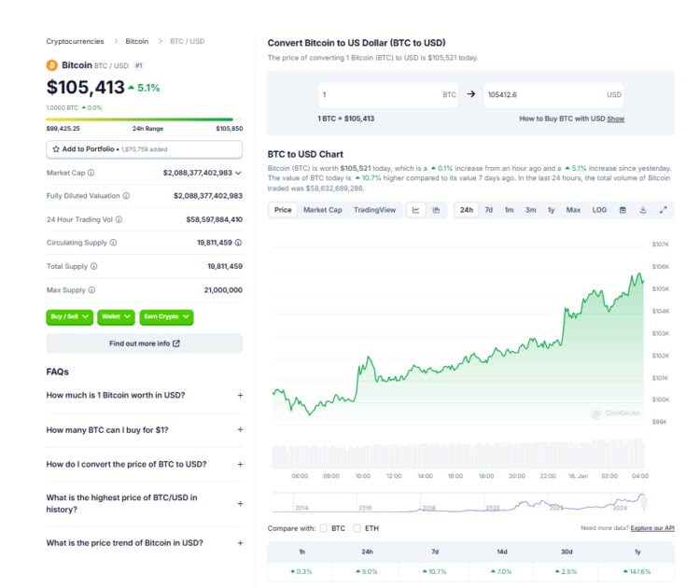
Task: Click the $105,413 price heading
Action: 85,87
